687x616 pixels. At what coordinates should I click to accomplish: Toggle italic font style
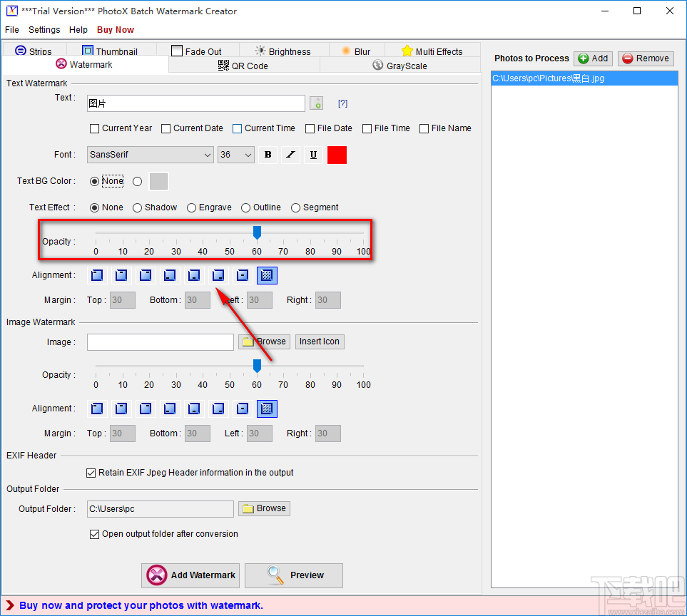point(290,155)
